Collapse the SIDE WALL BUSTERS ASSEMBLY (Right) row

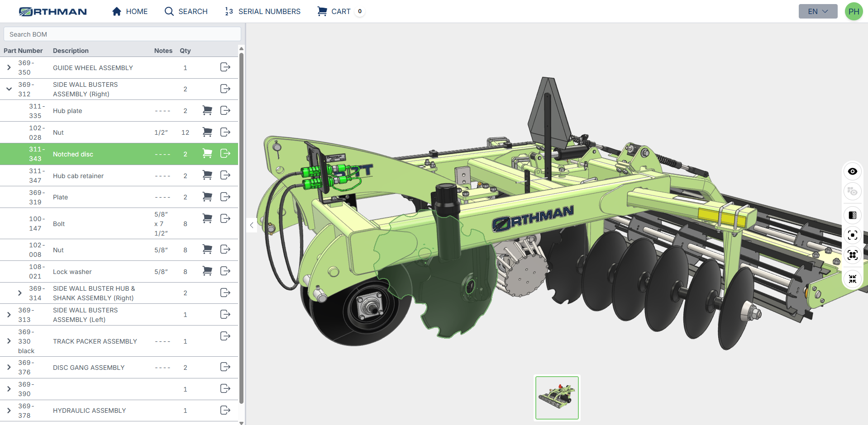(9, 89)
